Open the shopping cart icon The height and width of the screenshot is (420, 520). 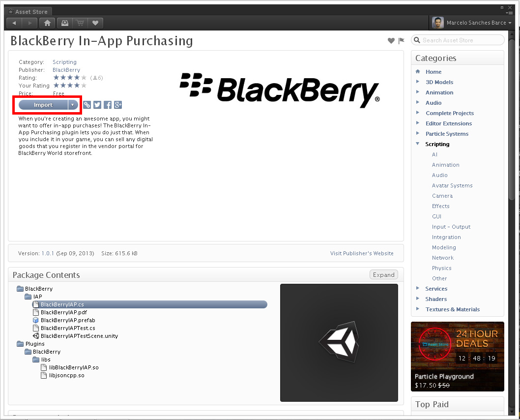(80, 23)
